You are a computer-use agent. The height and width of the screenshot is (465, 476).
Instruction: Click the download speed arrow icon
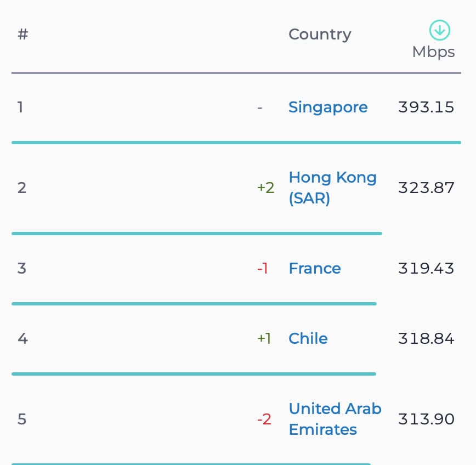[x=440, y=30]
